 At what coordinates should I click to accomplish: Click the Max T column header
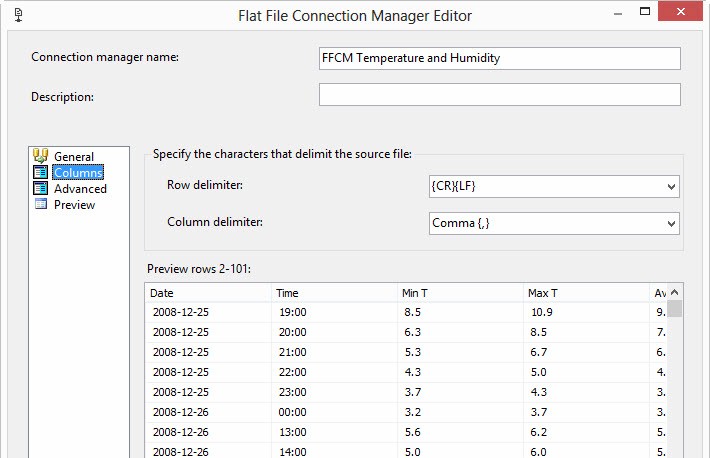[586, 293]
